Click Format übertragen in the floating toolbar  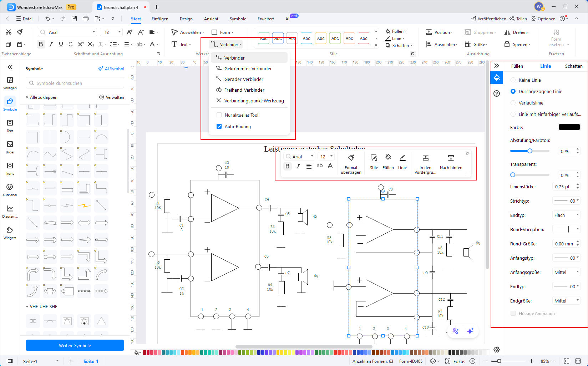pyautogui.click(x=351, y=164)
